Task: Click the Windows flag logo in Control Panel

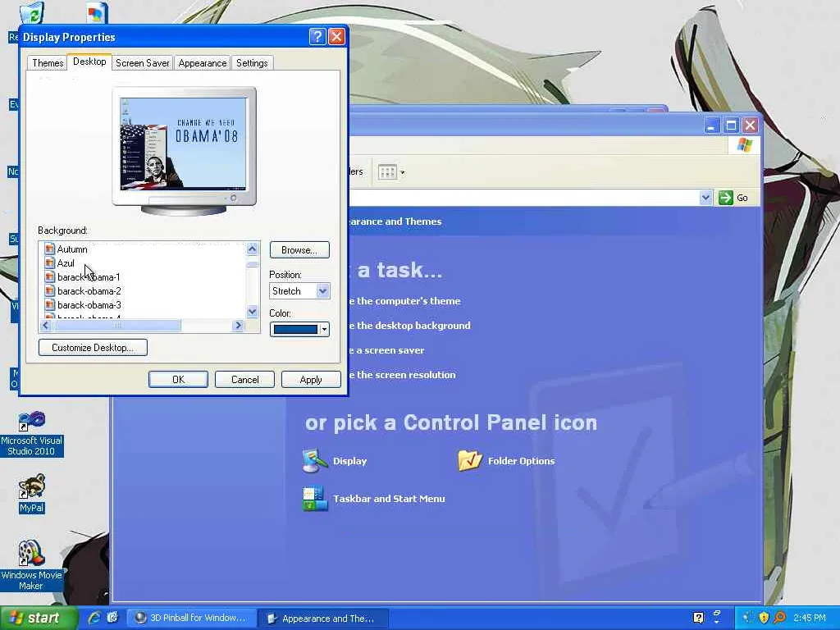Action: click(744, 145)
